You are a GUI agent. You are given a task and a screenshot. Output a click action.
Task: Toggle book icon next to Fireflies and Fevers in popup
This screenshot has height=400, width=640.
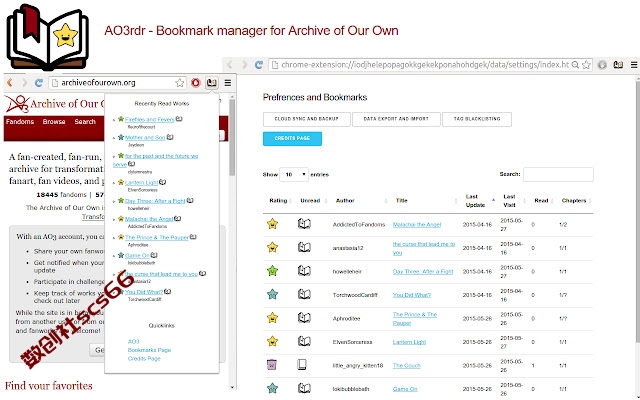pos(179,119)
